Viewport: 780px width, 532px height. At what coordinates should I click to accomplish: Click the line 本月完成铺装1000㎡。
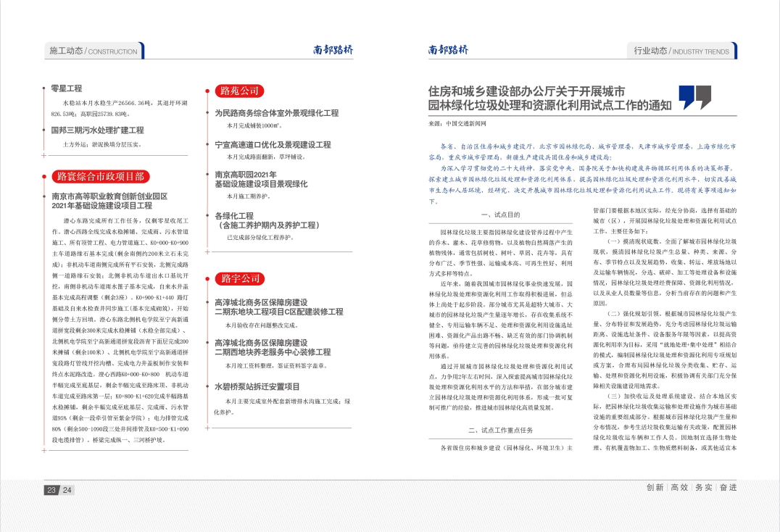click(254, 126)
